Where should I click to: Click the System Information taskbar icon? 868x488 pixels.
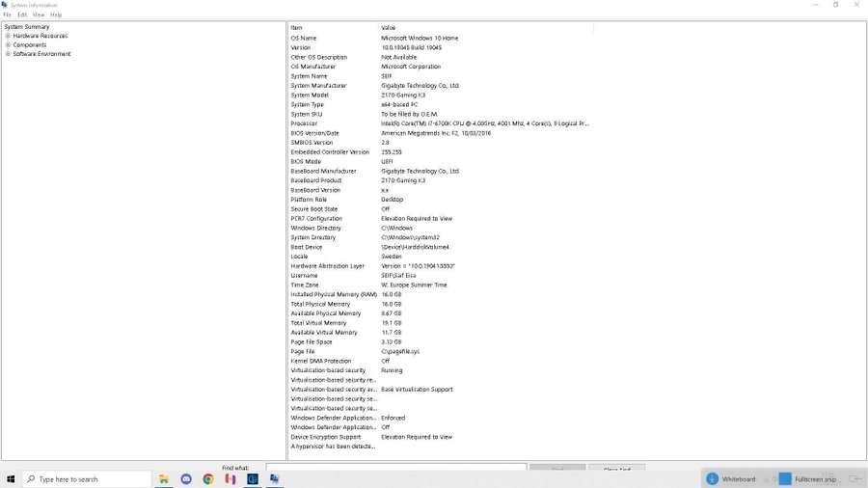275,478
